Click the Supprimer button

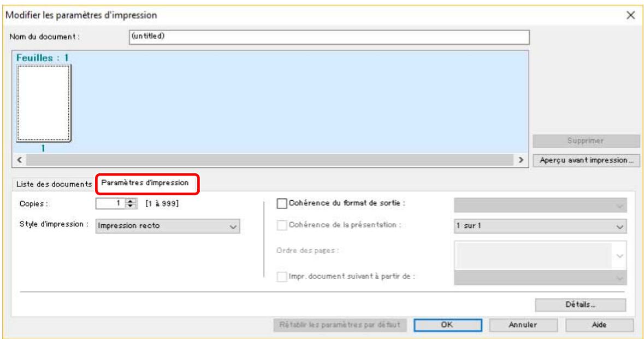point(586,141)
